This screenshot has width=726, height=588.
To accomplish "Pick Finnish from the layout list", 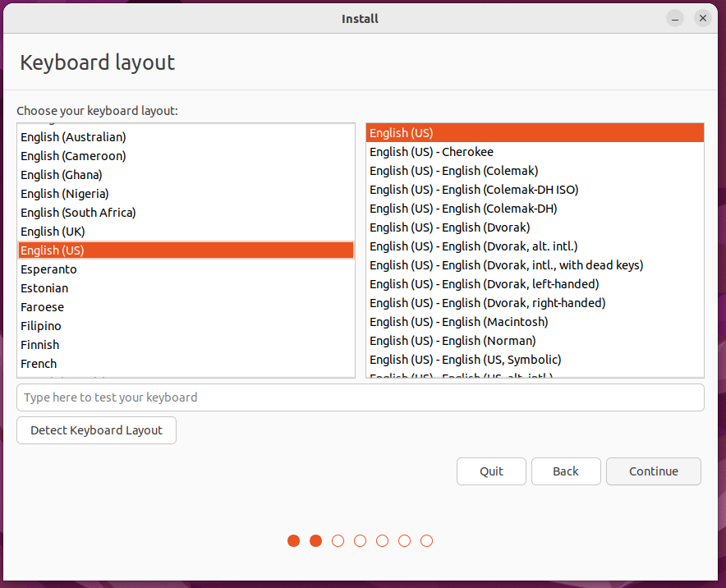I will click(x=39, y=345).
